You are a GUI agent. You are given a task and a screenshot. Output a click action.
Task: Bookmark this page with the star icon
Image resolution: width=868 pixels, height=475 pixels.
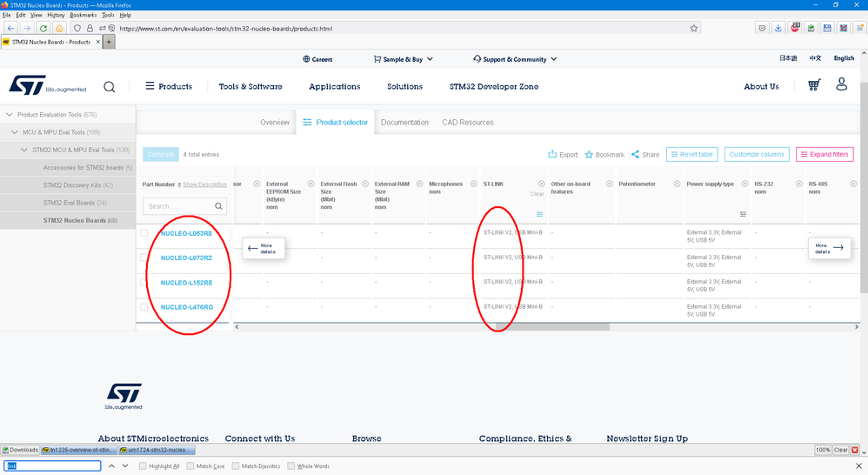coord(694,28)
